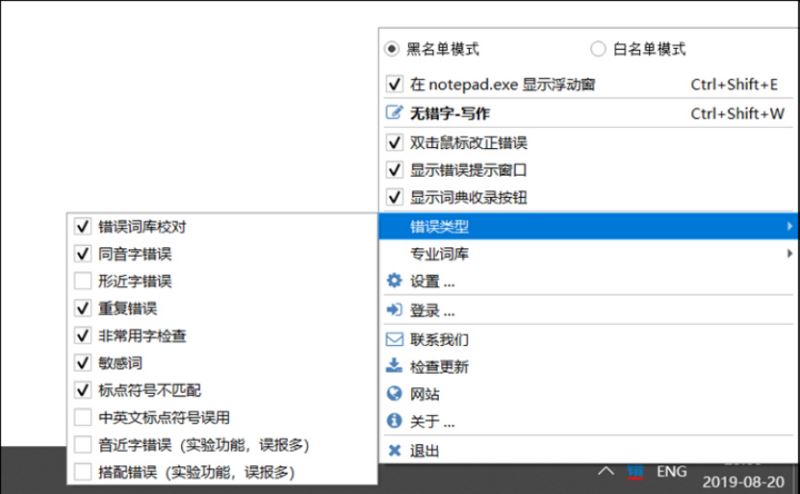
Task: Enable 形近字错误 checkbox
Action: click(83, 281)
